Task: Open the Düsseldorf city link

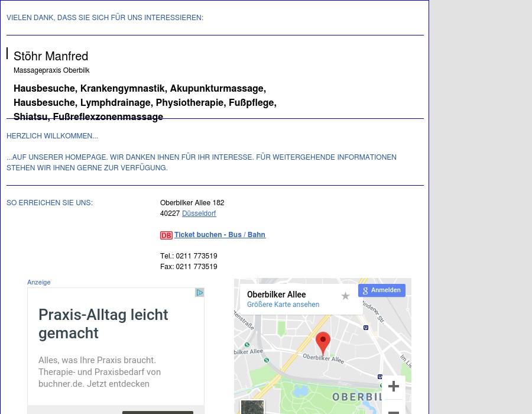Action: [x=199, y=214]
